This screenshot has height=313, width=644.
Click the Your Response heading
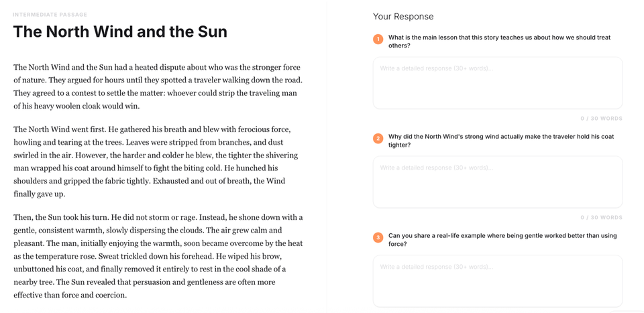coord(403,17)
